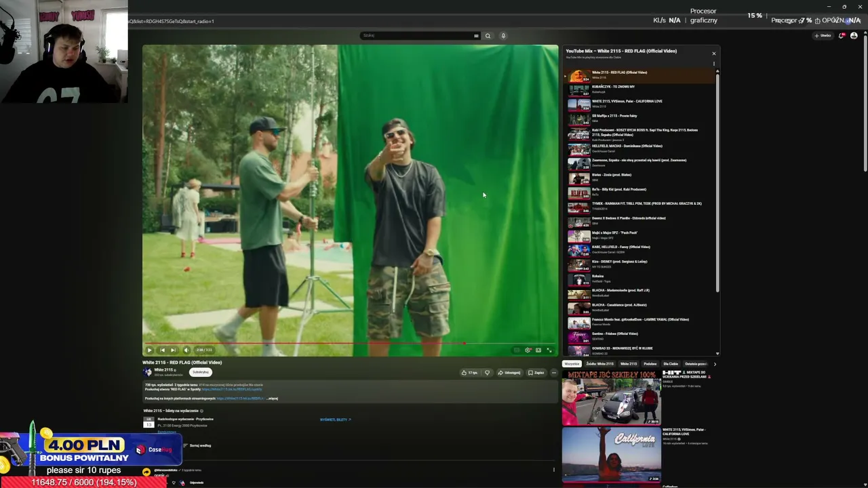Play ReTo - Billy Kid in playlist
868x488 pixels.
point(640,192)
